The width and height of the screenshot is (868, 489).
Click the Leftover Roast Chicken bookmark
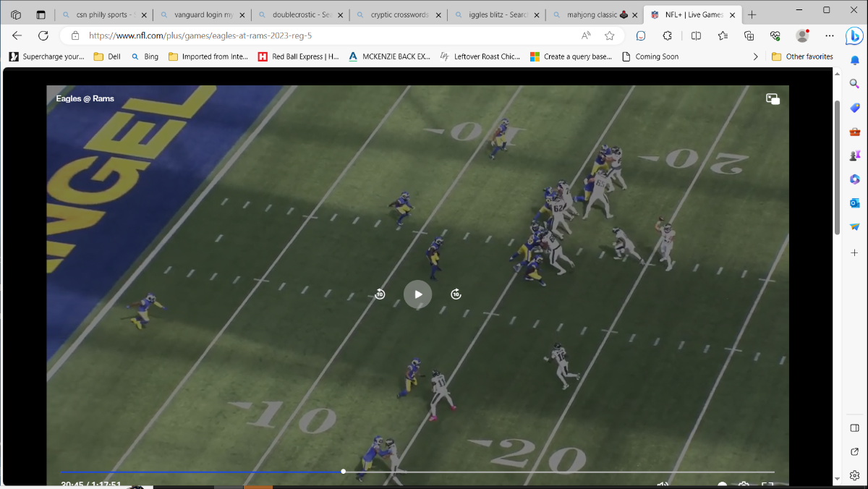(x=480, y=56)
